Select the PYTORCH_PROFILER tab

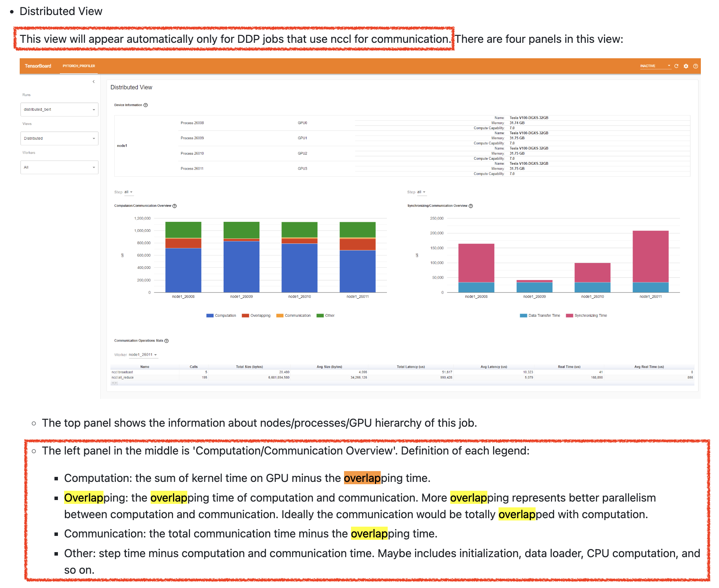coord(79,66)
